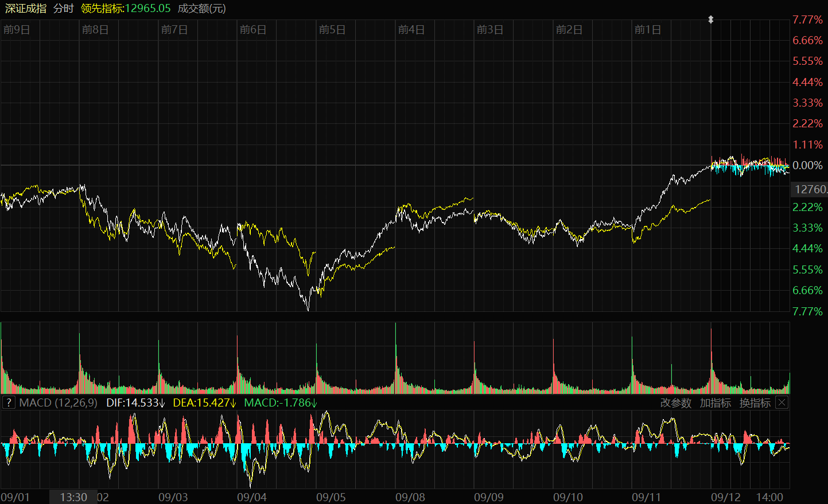This screenshot has height=504, width=828.
Task: Click the 09/01 date label
Action: [x=15, y=497]
